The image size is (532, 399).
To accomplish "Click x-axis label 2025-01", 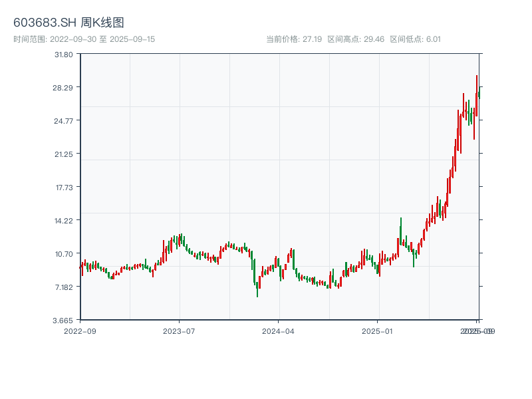I will pos(377,331).
